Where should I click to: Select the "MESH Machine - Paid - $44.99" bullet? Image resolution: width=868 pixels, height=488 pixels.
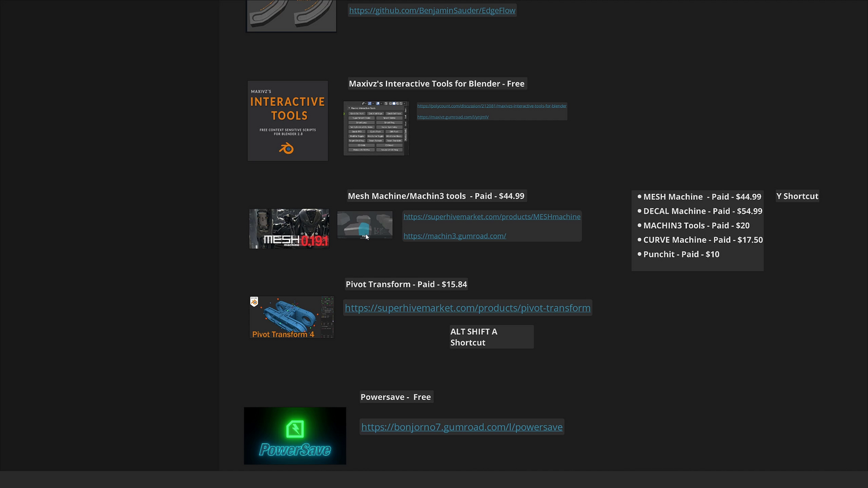(699, 197)
